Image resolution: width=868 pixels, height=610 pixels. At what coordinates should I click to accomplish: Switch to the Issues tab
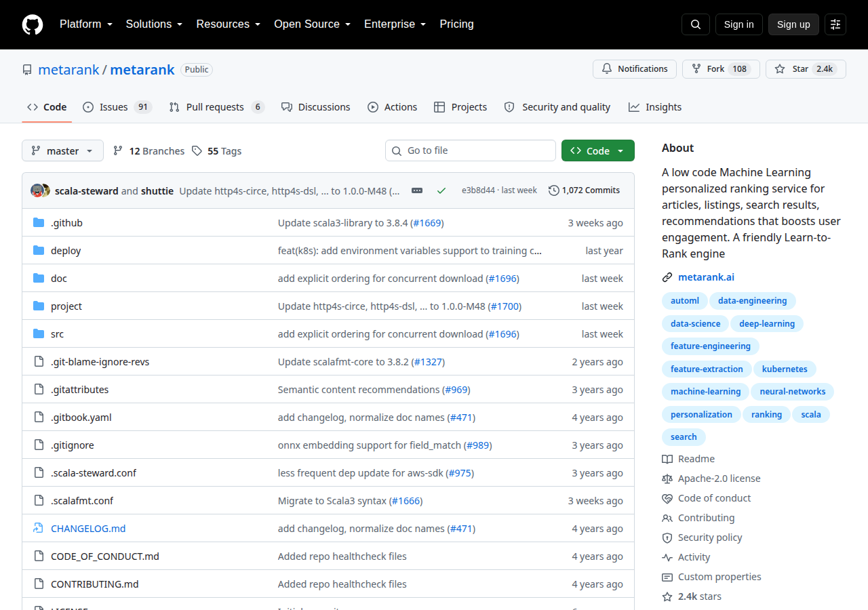117,107
